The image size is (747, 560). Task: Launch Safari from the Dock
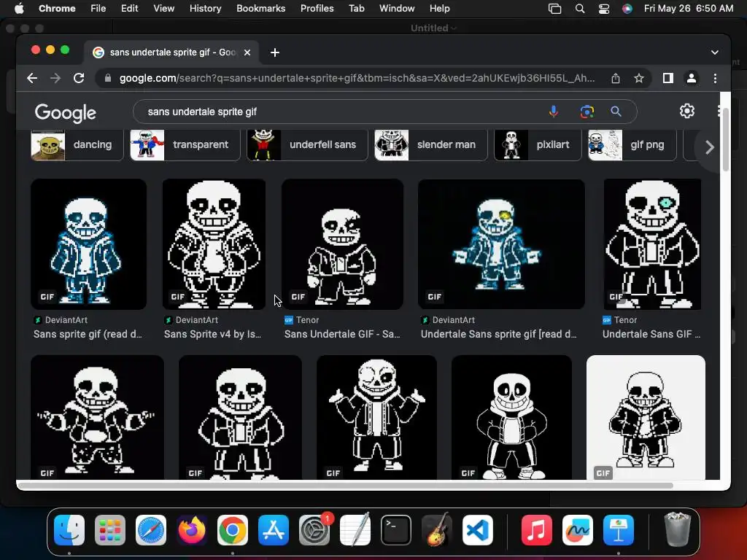coord(151,530)
